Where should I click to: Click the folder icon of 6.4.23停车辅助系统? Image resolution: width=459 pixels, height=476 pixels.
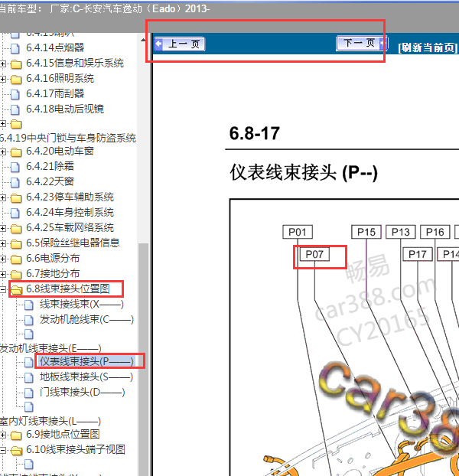16,198
